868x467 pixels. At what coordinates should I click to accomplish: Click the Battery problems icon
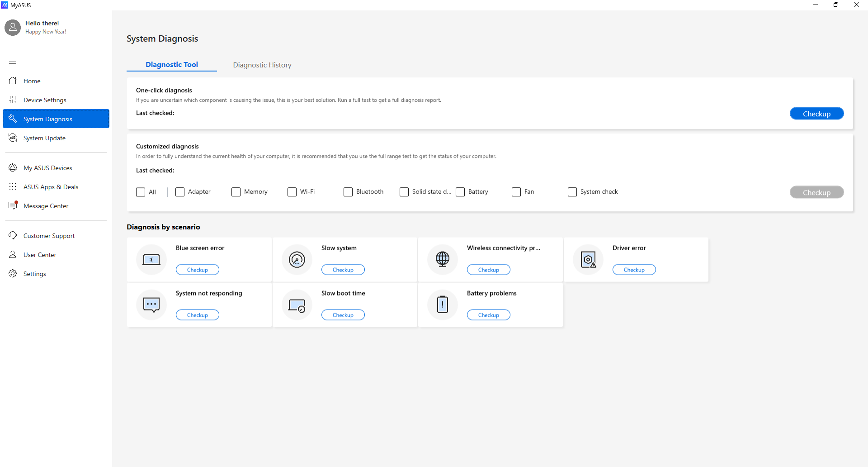click(x=443, y=305)
